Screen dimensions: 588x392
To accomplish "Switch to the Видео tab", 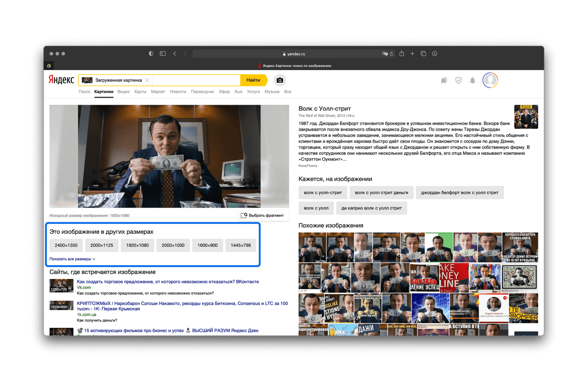I will 123,91.
